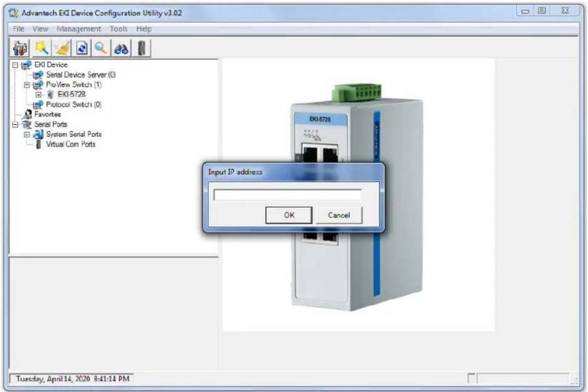Cancel the Input IP address dialog
588x392 pixels.
[339, 215]
